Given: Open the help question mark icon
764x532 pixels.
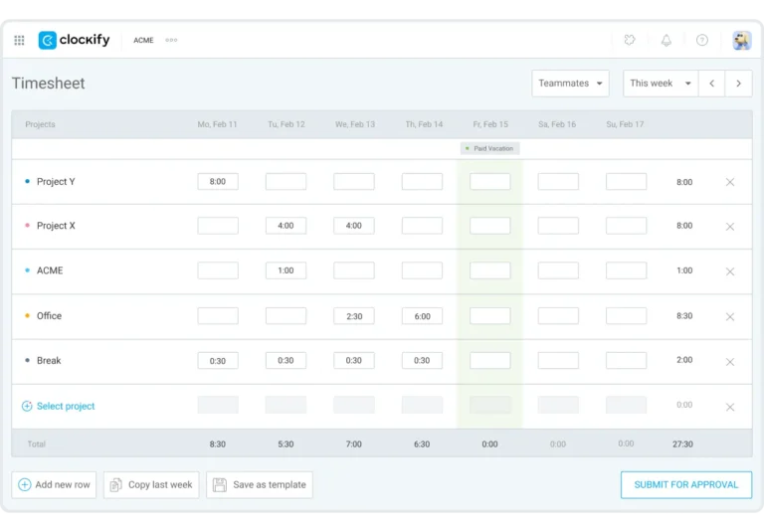Looking at the screenshot, I should (702, 40).
